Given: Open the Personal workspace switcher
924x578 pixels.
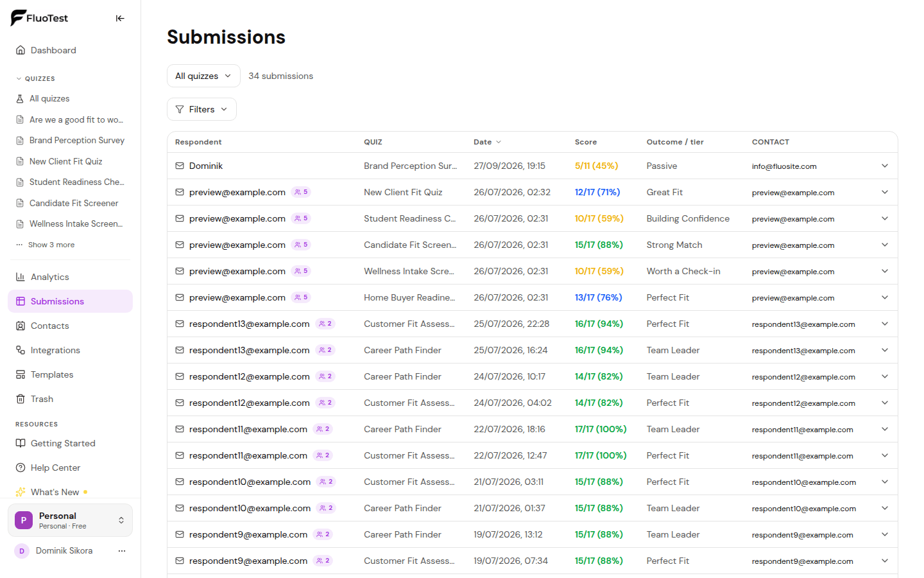Looking at the screenshot, I should coord(71,520).
